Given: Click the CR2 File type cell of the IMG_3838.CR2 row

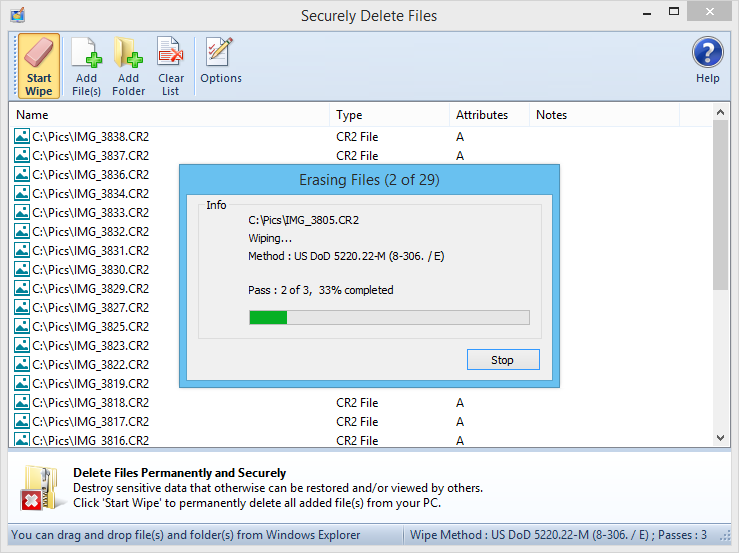Looking at the screenshot, I should click(x=357, y=137).
